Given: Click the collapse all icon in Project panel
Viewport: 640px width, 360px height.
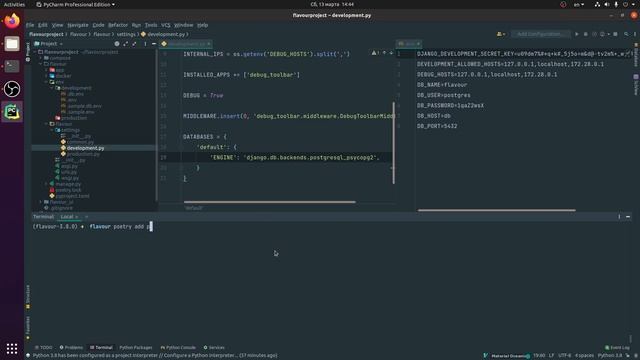Looking at the screenshot, I should click(x=134, y=44).
